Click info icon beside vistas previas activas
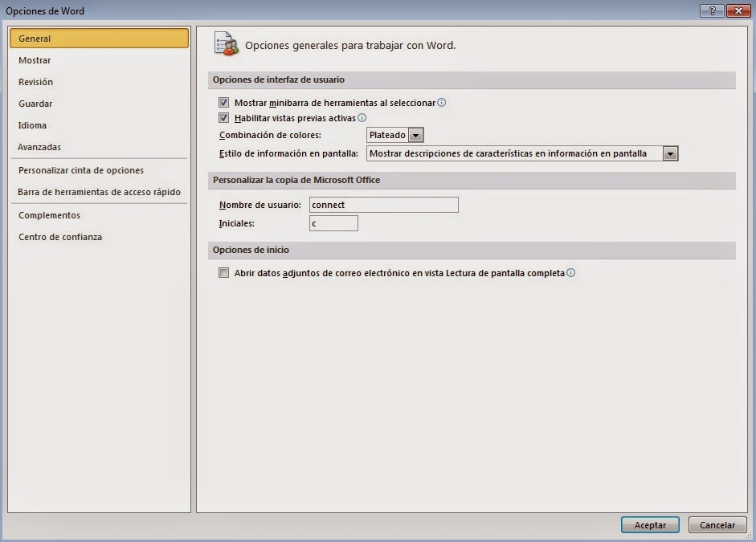This screenshot has height=542, width=756. click(x=362, y=117)
